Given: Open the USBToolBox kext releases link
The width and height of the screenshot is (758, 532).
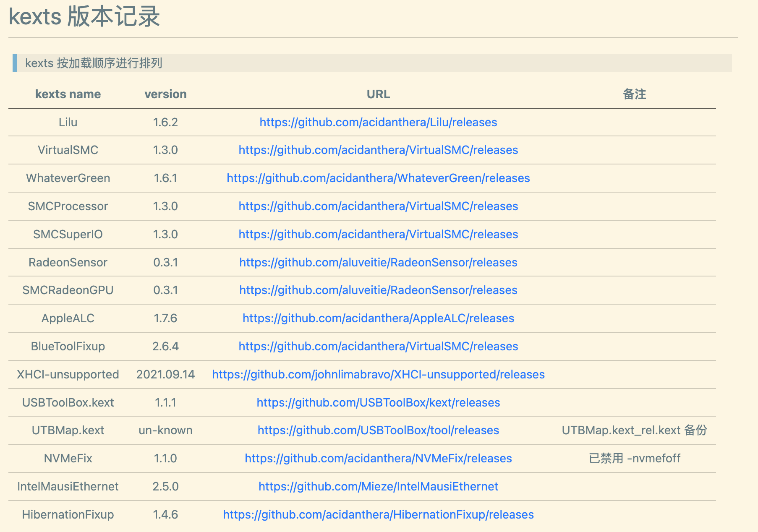Looking at the screenshot, I should [x=378, y=402].
